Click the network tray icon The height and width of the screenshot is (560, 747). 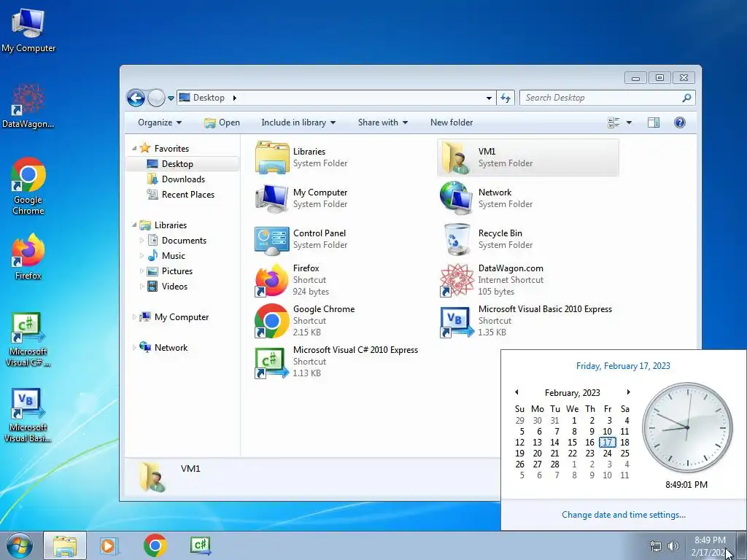pyautogui.click(x=656, y=546)
